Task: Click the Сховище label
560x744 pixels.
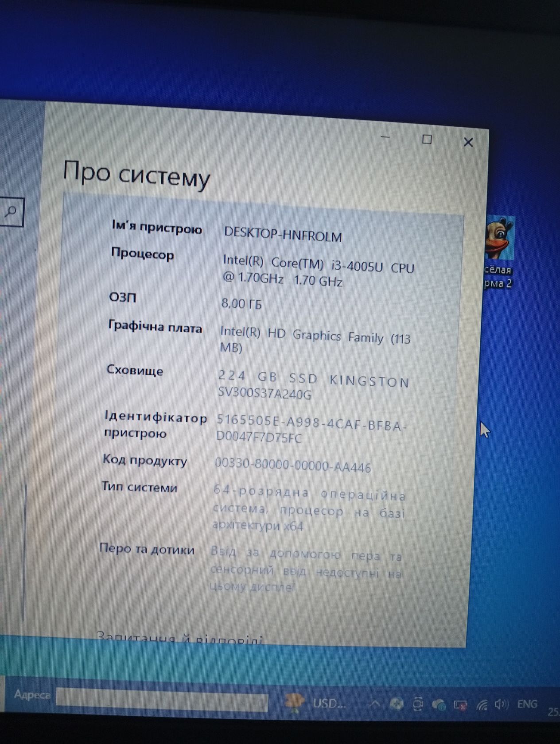Action: (135, 370)
